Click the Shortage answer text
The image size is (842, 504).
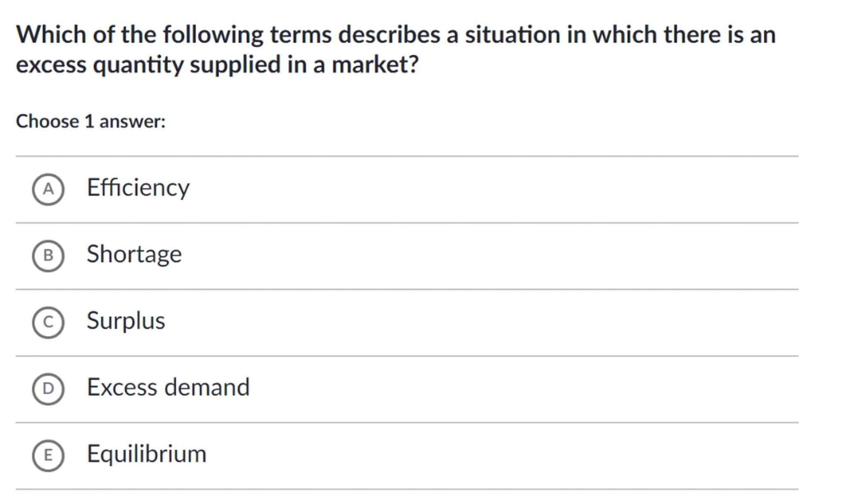tap(134, 254)
